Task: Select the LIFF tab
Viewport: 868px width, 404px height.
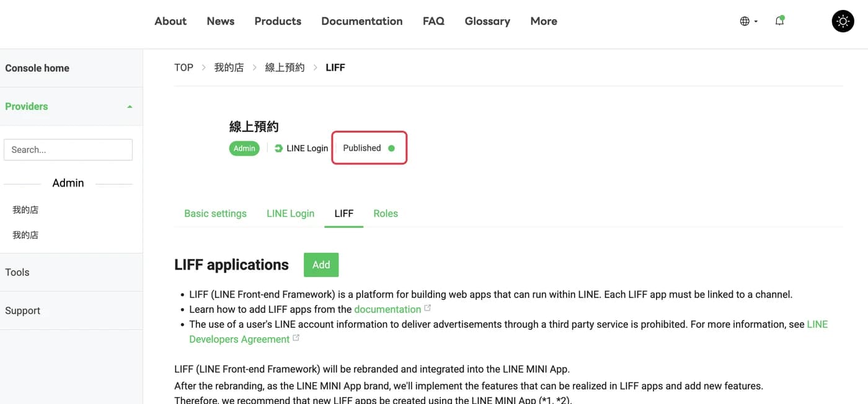Action: point(343,213)
